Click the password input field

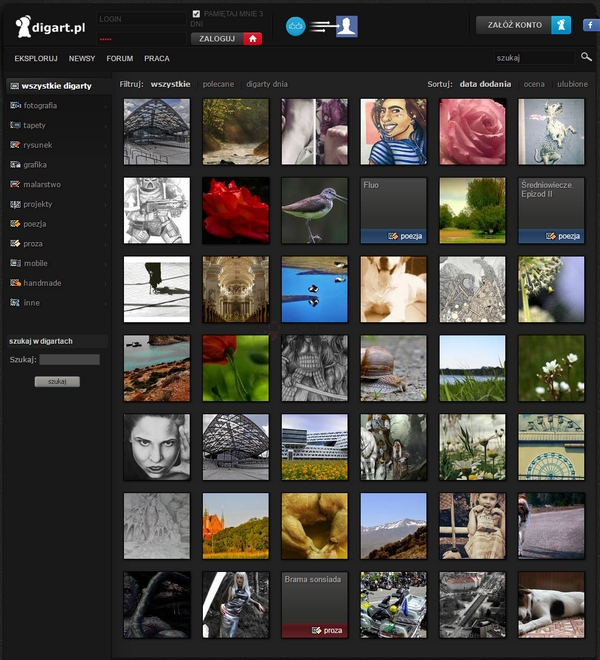click(141, 39)
